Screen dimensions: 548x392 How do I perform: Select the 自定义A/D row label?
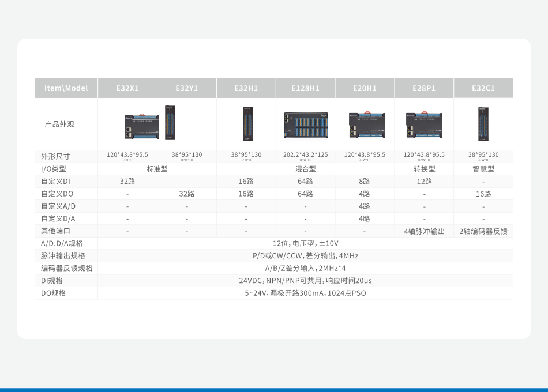pyautogui.click(x=58, y=206)
